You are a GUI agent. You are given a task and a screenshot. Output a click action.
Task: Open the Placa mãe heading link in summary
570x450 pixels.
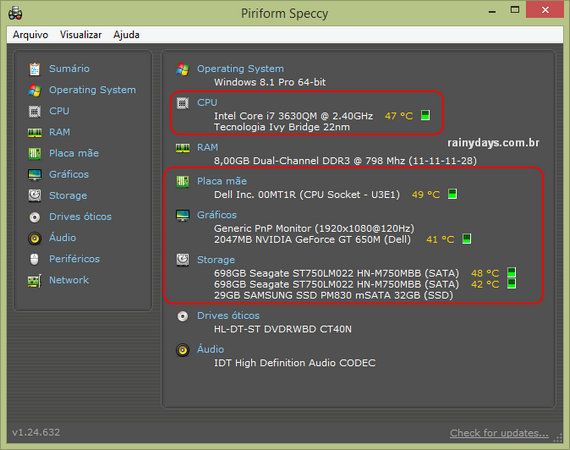(222, 181)
